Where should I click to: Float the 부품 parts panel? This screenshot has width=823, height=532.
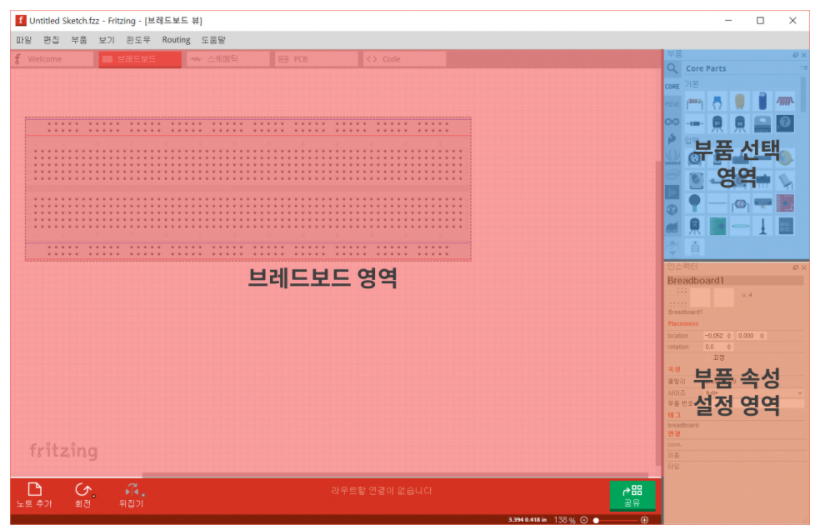click(x=796, y=55)
